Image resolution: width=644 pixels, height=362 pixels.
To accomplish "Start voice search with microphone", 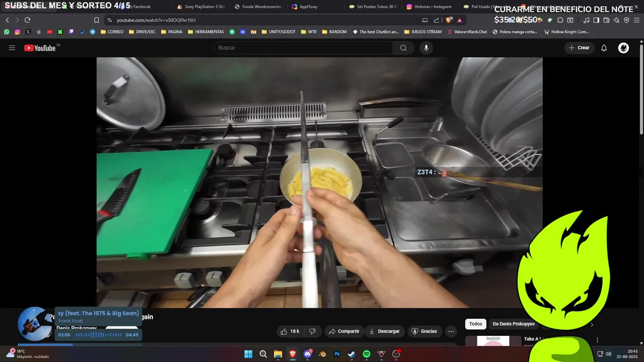I will [x=426, y=48].
